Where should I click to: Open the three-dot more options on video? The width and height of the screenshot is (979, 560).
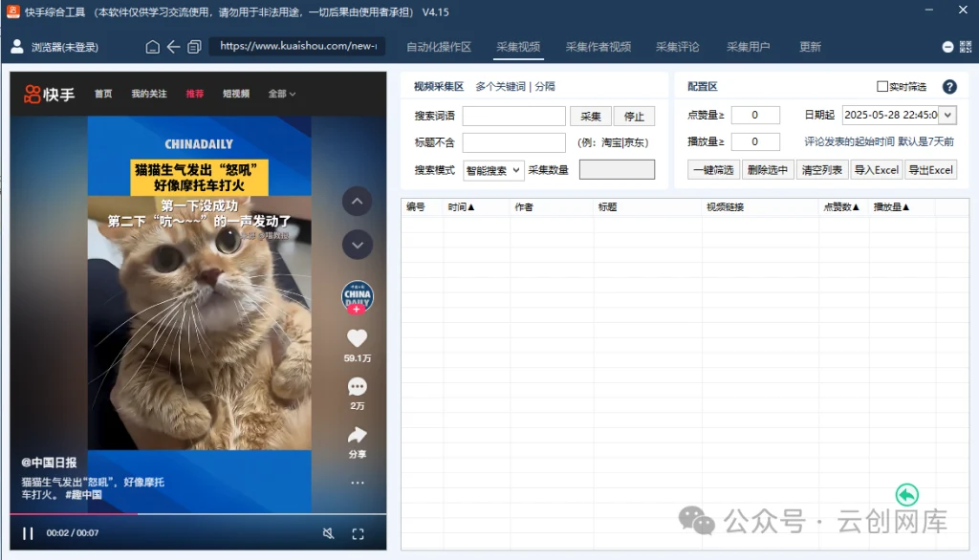click(x=358, y=483)
